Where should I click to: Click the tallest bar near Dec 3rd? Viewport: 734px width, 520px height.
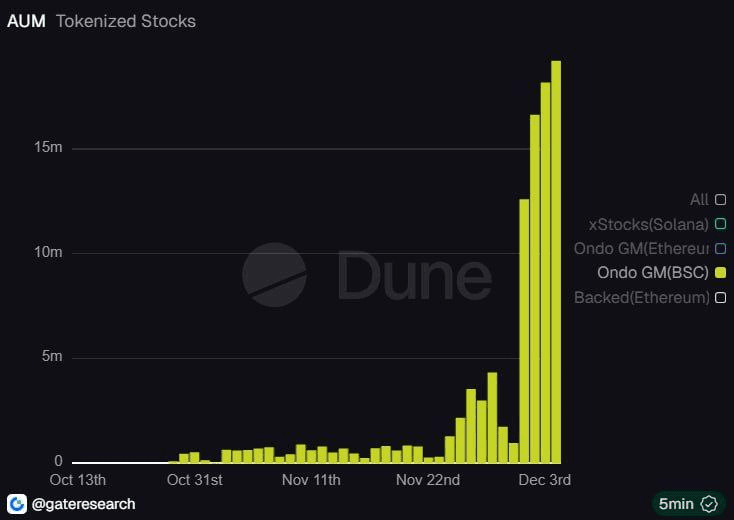pyautogui.click(x=556, y=260)
